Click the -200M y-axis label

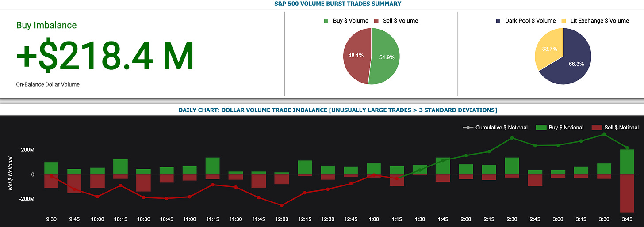click(26, 199)
